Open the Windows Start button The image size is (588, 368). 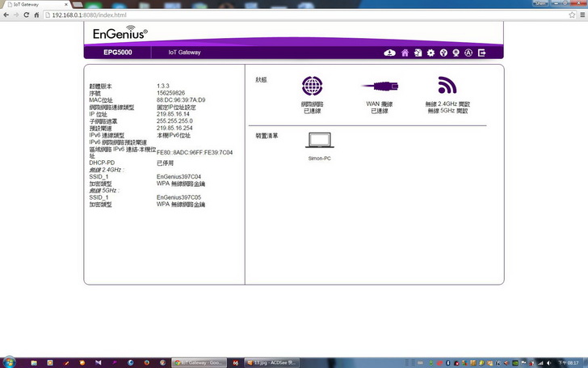tap(10, 362)
